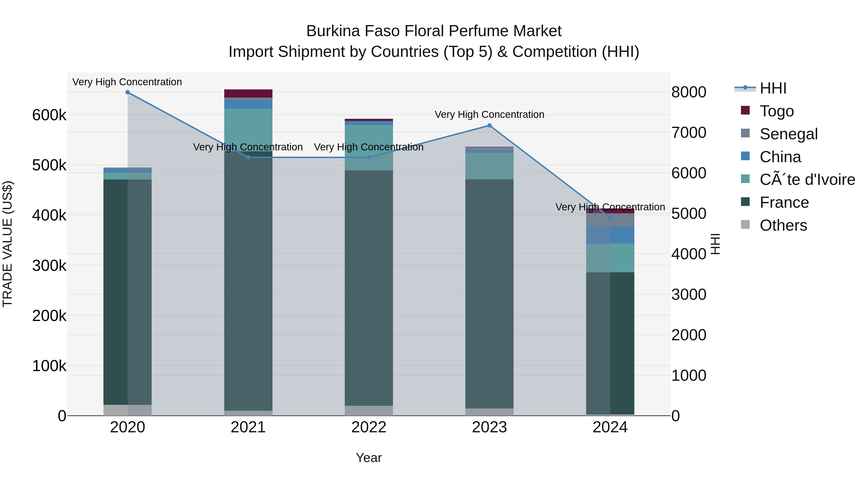This screenshot has height=488, width=868.
Task: Click the 300k trade value tick
Action: (x=49, y=266)
